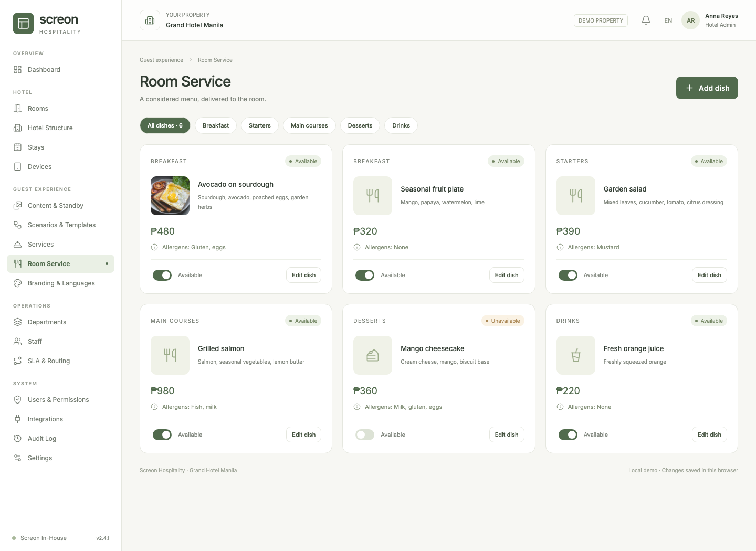Click the Screon Hospitality logo
Screen dimensions: 756x551
[x=47, y=24]
